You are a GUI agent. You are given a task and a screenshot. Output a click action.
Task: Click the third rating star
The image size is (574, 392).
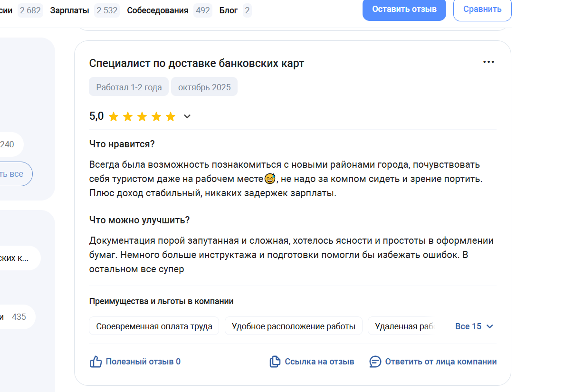click(x=142, y=116)
